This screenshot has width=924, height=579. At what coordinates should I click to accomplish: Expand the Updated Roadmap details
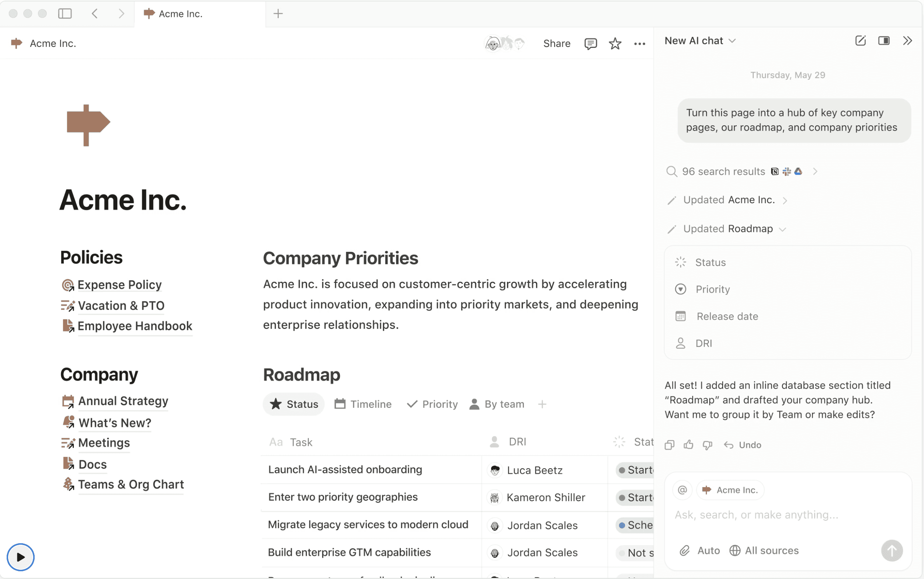coord(783,229)
